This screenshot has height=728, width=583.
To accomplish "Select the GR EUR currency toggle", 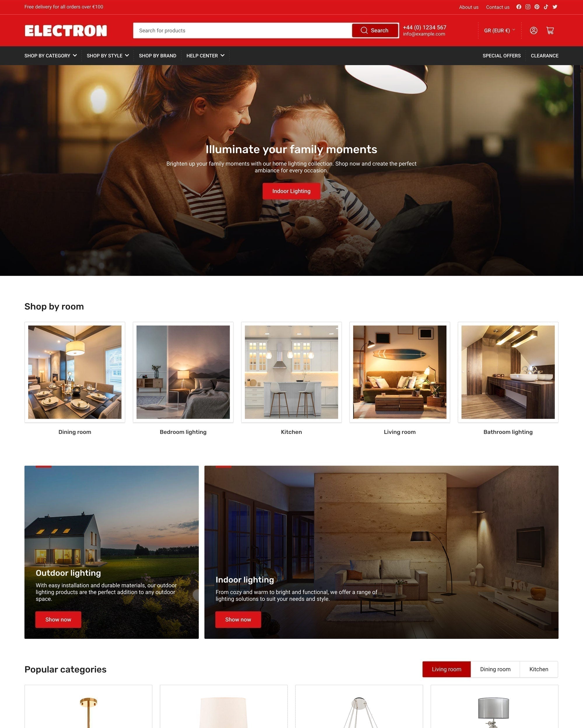I will pos(498,30).
